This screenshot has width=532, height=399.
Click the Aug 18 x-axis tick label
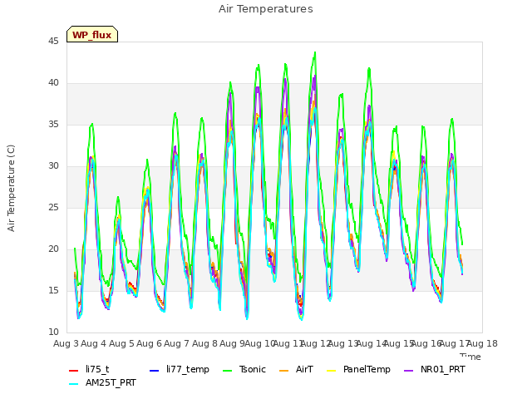pos(482,343)
